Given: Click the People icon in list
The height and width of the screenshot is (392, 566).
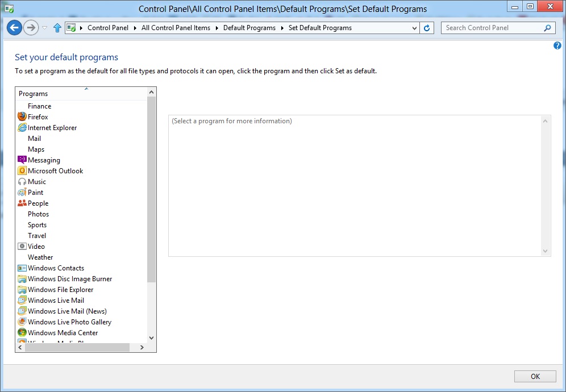Looking at the screenshot, I should click(22, 203).
